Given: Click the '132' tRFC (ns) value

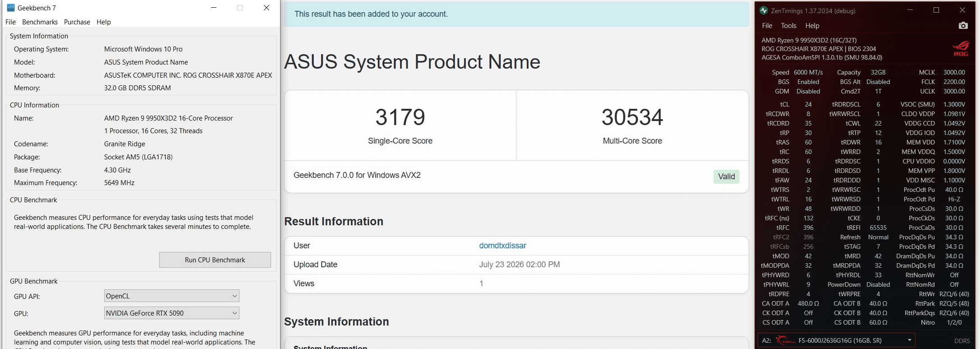Looking at the screenshot, I should pyautogui.click(x=808, y=218).
